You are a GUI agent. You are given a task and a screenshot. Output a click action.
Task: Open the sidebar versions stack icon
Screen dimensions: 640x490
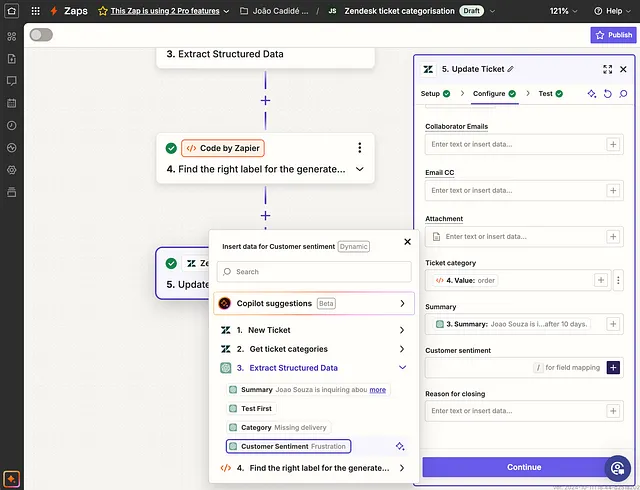point(11,192)
